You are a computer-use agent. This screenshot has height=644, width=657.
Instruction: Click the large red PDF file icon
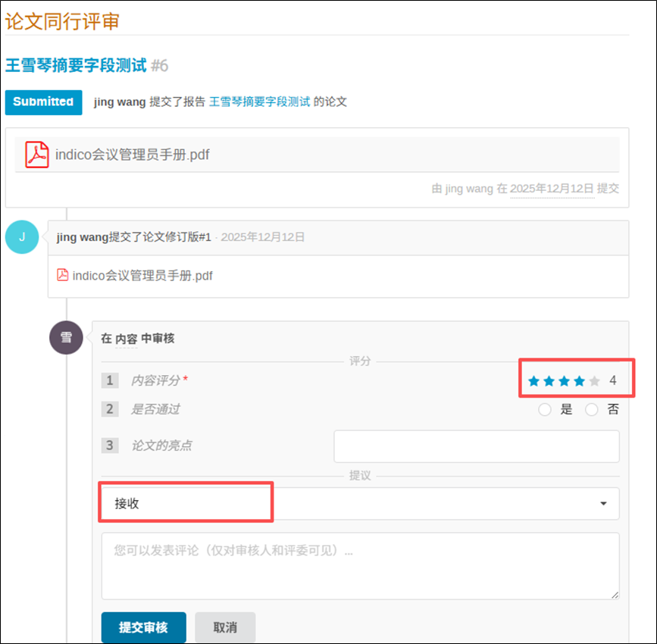36,155
